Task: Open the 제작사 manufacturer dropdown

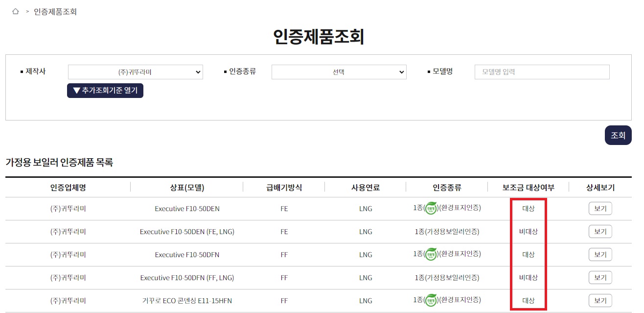Action: pyautogui.click(x=136, y=72)
